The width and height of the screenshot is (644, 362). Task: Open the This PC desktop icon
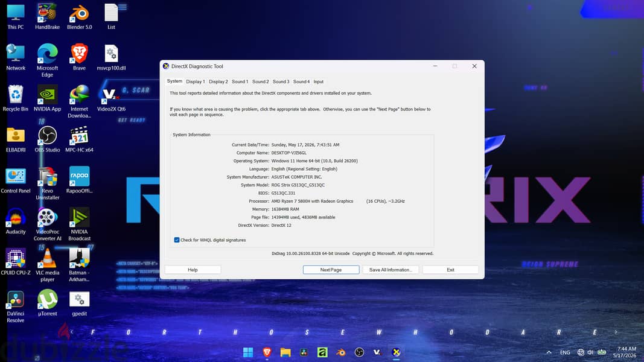click(x=16, y=16)
